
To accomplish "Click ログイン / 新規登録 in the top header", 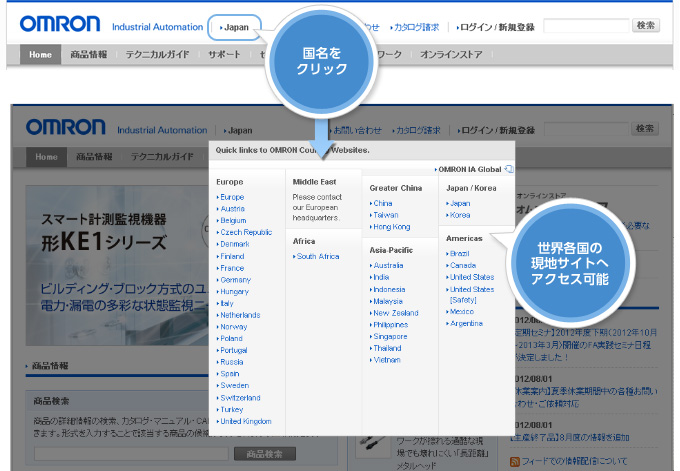I will click(x=495, y=27).
